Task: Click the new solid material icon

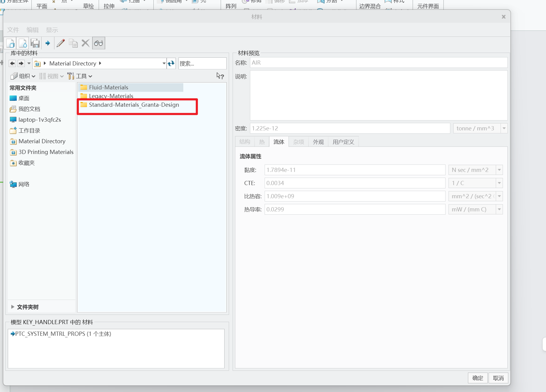Action: click(x=10, y=43)
